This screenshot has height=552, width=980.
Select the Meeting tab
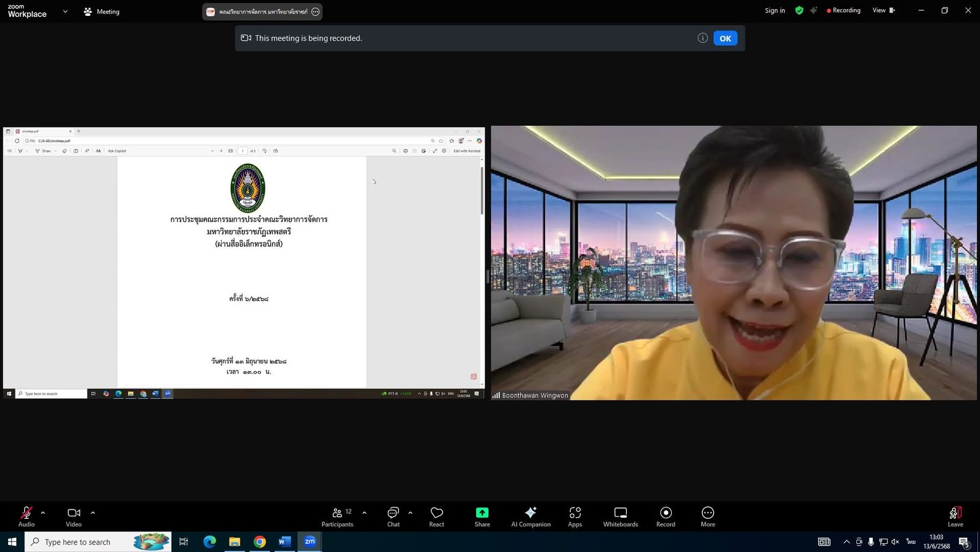coord(102,11)
